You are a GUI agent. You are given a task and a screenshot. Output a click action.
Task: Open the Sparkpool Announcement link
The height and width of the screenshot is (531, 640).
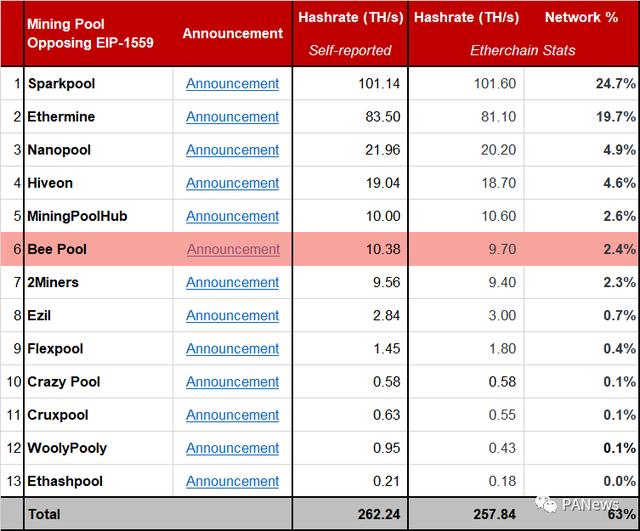coord(232,84)
